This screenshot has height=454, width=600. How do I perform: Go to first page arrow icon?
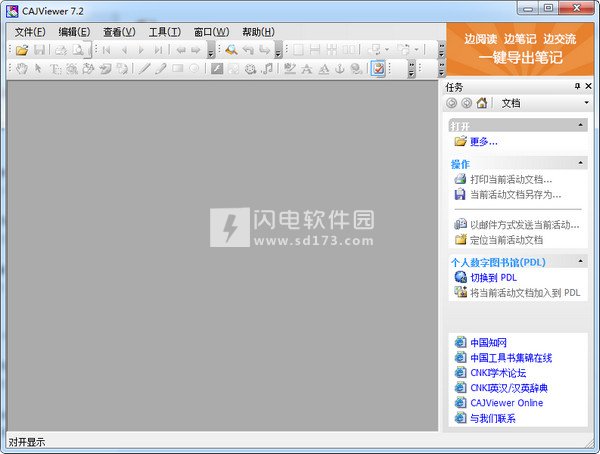pos(106,50)
